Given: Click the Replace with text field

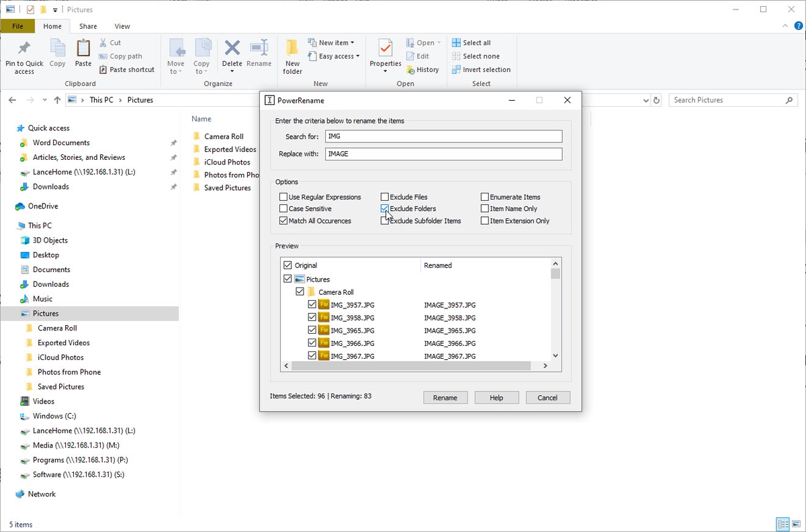Looking at the screenshot, I should [443, 154].
